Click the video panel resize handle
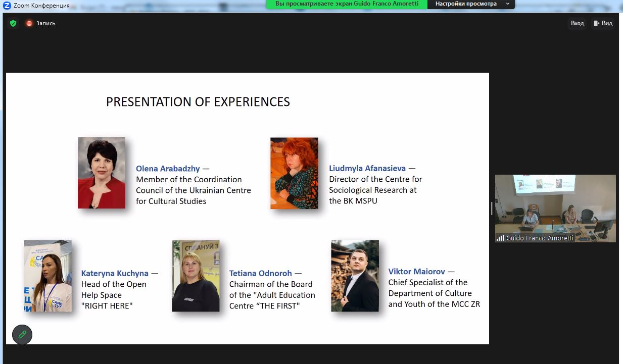 coord(492,208)
